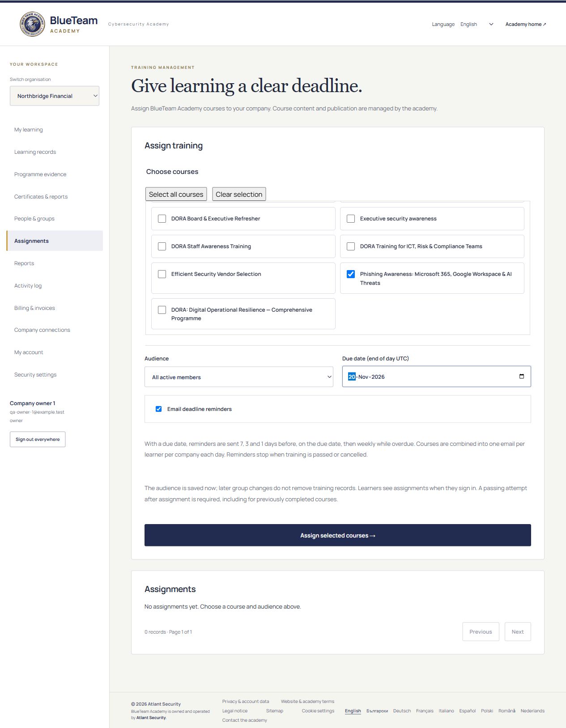This screenshot has width=566, height=728.
Task: Click Assign selected courses button
Action: pos(338,535)
